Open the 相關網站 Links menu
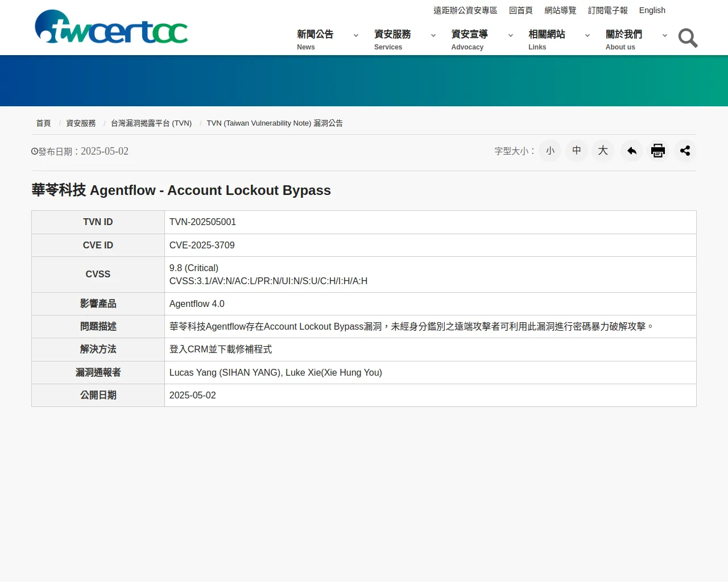Screen dimensions: 728x582 pyautogui.click(x=547, y=40)
